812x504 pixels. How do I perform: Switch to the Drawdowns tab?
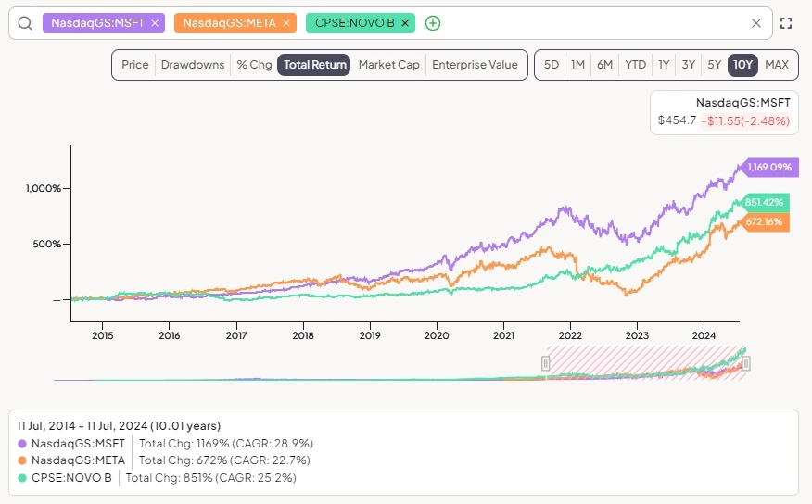[193, 65]
